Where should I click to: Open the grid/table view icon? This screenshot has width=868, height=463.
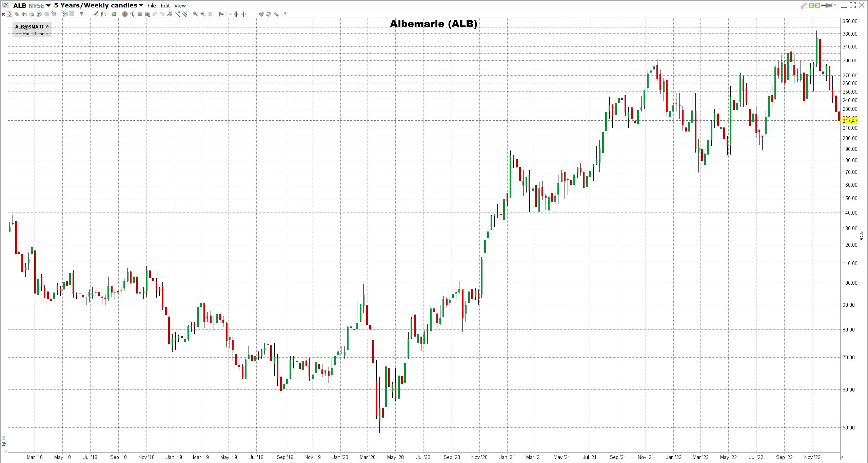[24, 14]
